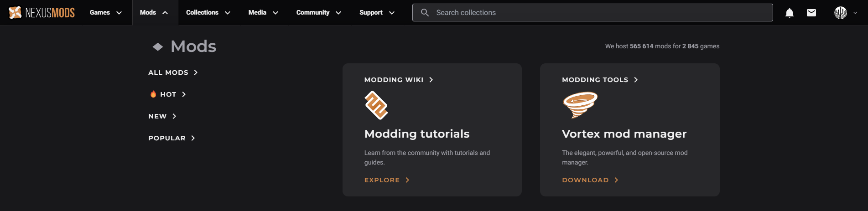Expand the account dropdown arrow beside avatar
The width and height of the screenshot is (868, 211).
(x=855, y=13)
